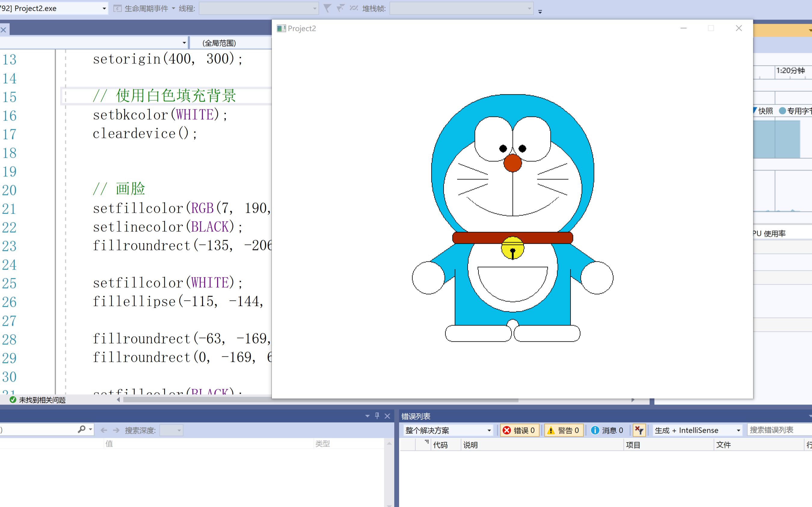This screenshot has height=507, width=812.
Task: Click line number 25 in the gutter
Action: pyautogui.click(x=9, y=284)
